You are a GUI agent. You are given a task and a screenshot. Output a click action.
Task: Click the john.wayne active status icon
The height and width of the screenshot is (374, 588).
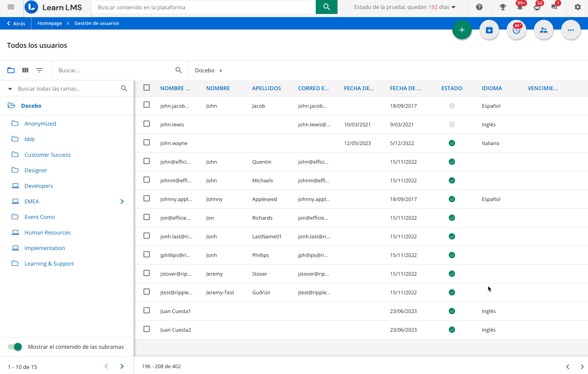coord(452,143)
